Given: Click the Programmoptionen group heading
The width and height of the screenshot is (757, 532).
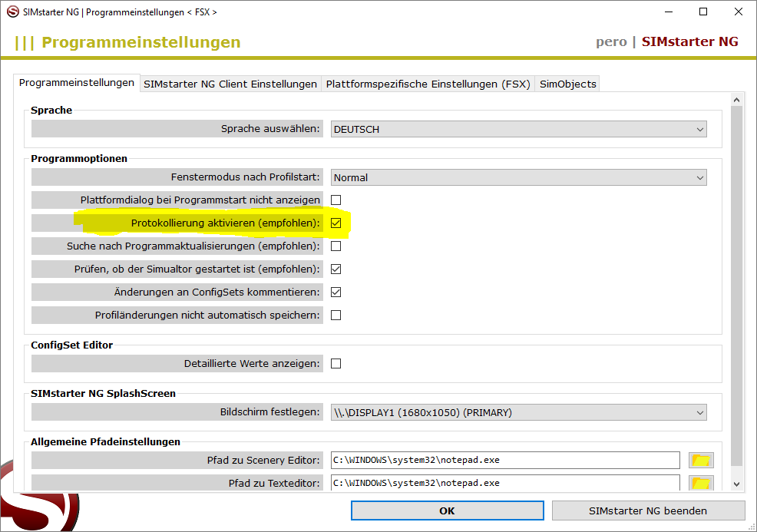Looking at the screenshot, I should point(79,159).
